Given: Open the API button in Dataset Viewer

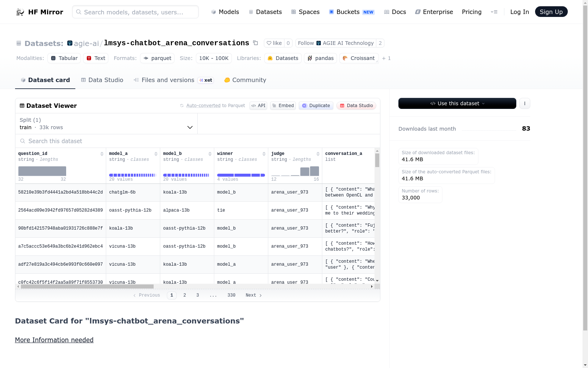Looking at the screenshot, I should pos(258,106).
